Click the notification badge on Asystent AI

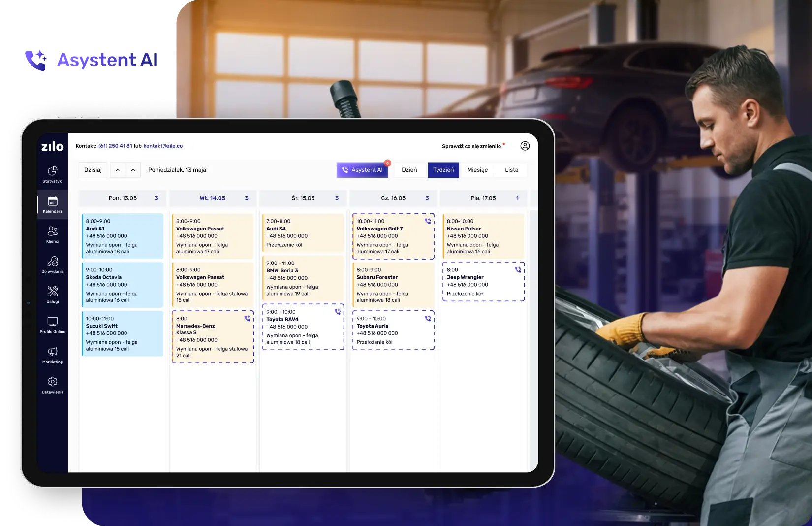387,163
